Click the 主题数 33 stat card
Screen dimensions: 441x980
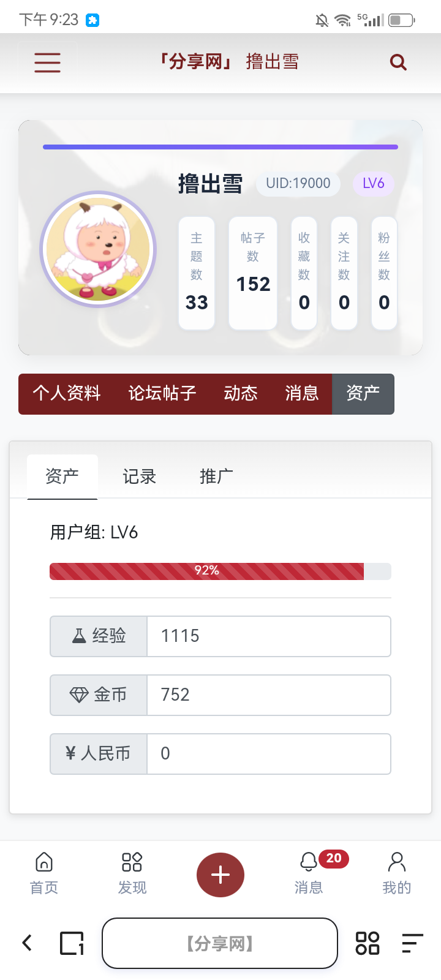[197, 273]
